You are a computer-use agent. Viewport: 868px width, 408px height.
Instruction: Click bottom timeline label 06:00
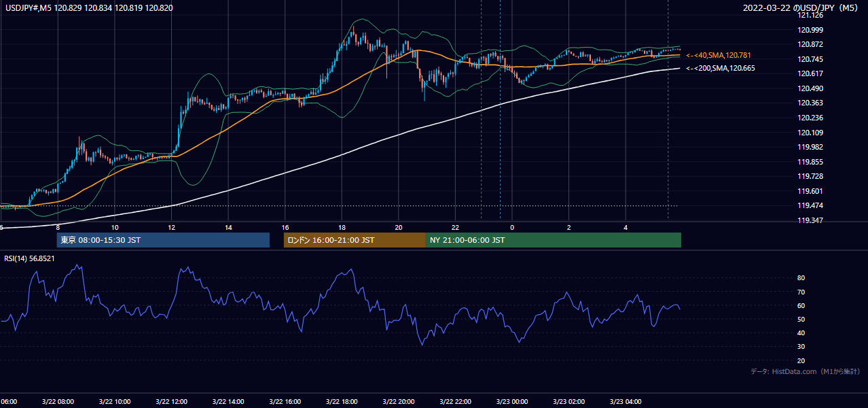pyautogui.click(x=8, y=402)
